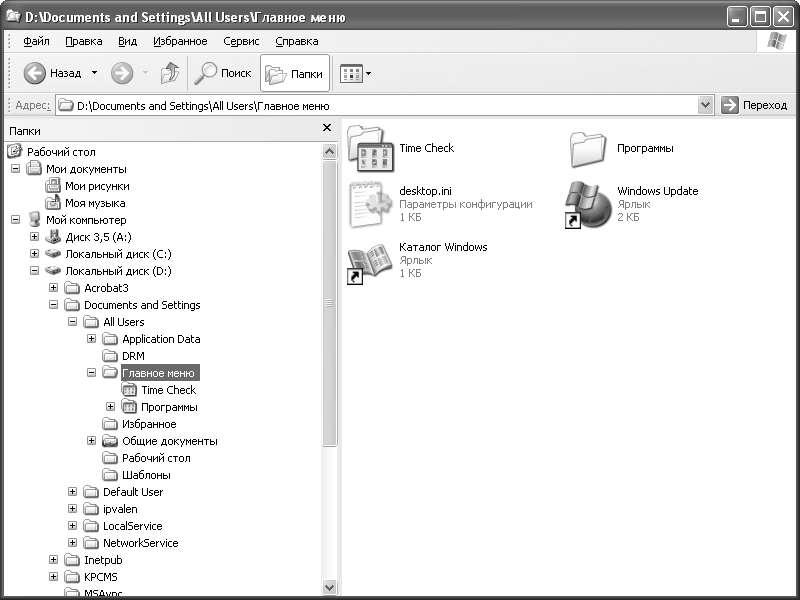Viewport: 800px width, 600px height.
Task: Click the Мои документы icon in tree
Action: tap(34, 168)
